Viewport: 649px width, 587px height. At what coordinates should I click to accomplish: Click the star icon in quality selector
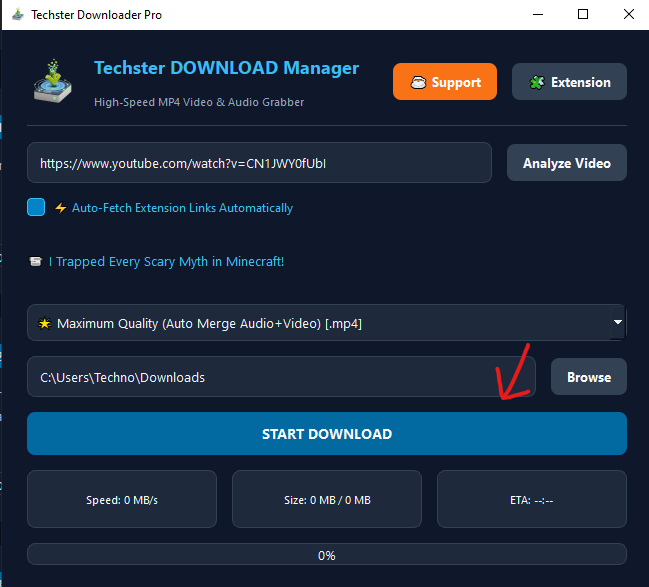[x=45, y=323]
